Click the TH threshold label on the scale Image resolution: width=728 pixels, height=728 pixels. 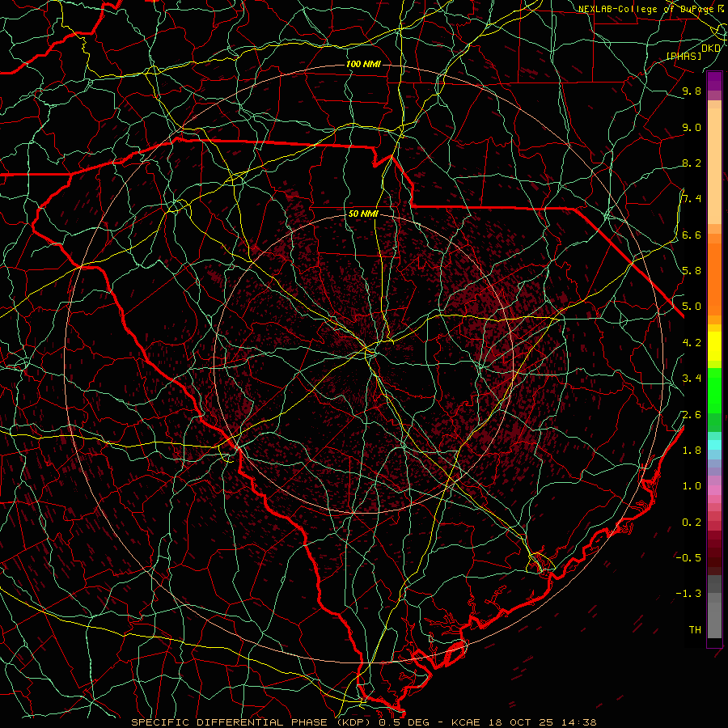point(695,630)
